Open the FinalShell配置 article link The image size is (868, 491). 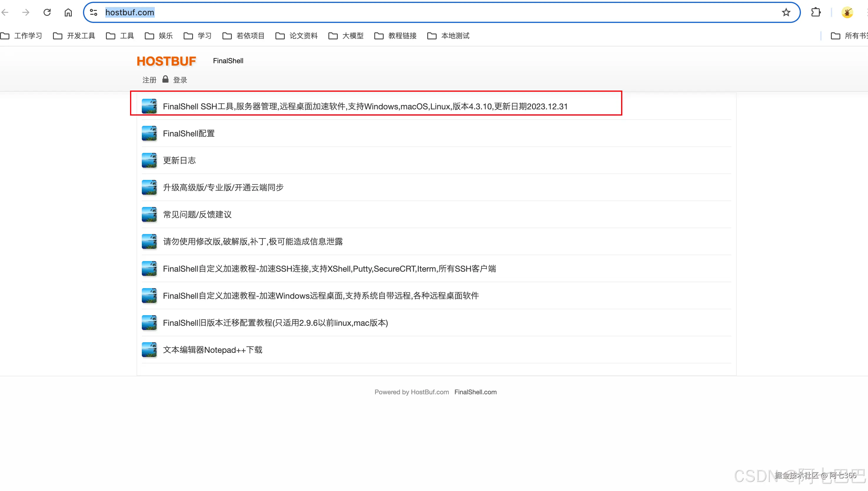point(189,133)
